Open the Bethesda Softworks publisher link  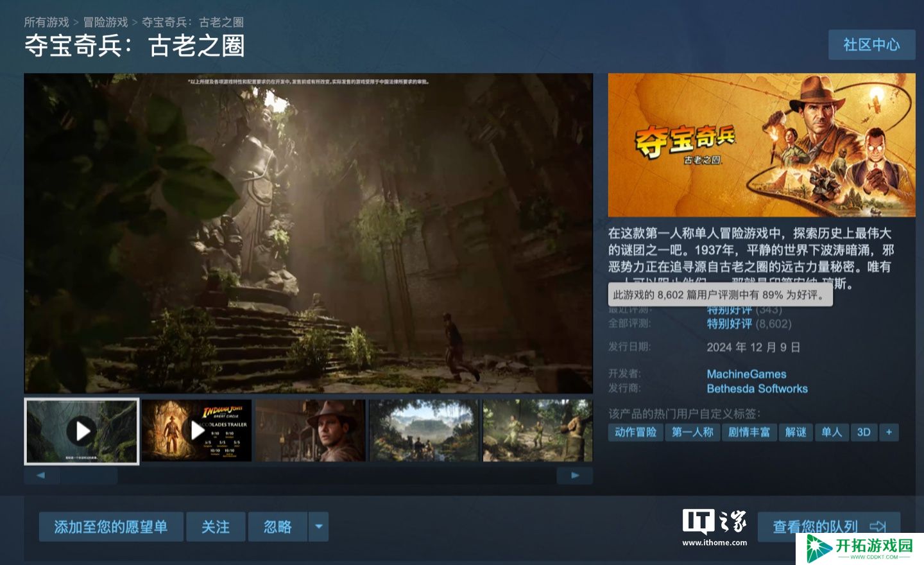point(757,388)
